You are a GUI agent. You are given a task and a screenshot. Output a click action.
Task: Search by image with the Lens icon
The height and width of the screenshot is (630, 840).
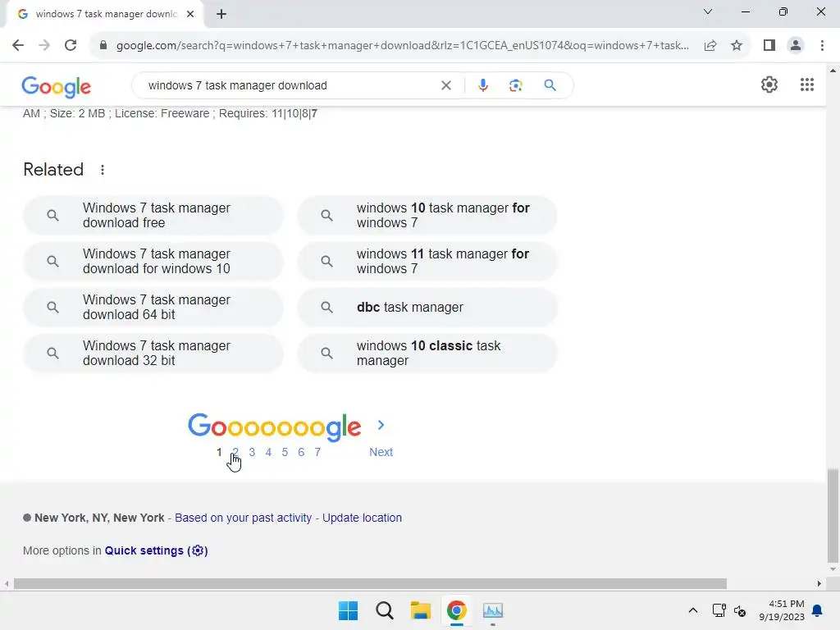tap(515, 85)
